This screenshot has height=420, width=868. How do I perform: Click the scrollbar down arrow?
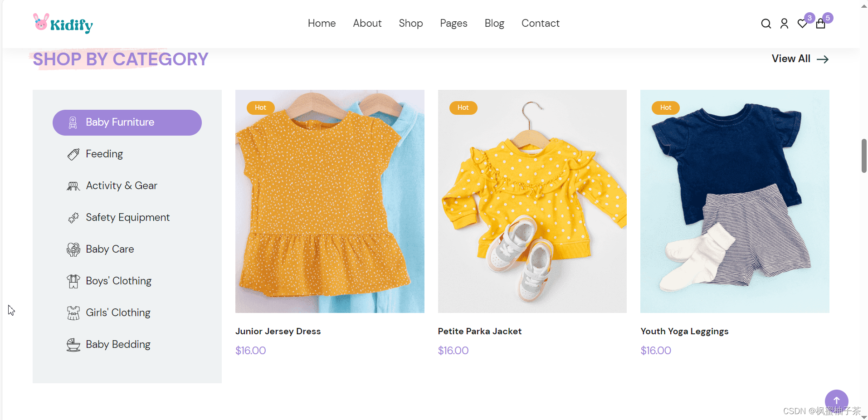tap(864, 417)
